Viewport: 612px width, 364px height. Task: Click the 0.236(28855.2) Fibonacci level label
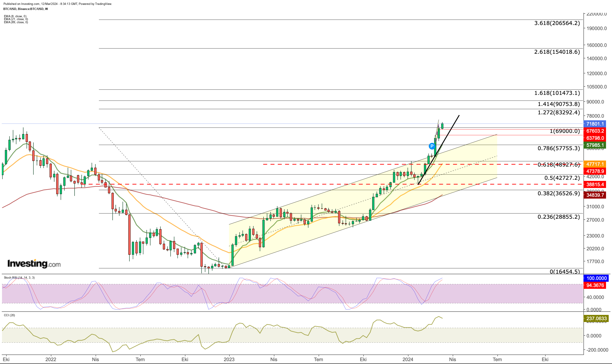pos(559,217)
